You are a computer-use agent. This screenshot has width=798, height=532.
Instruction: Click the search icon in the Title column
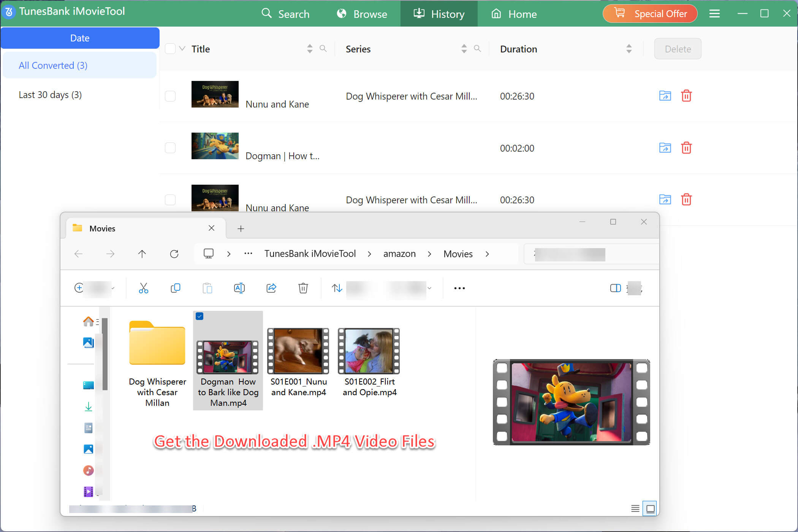[323, 49]
